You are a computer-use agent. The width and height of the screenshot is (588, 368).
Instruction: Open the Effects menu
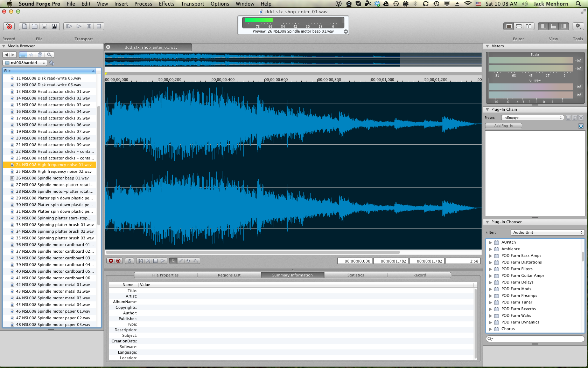(166, 4)
